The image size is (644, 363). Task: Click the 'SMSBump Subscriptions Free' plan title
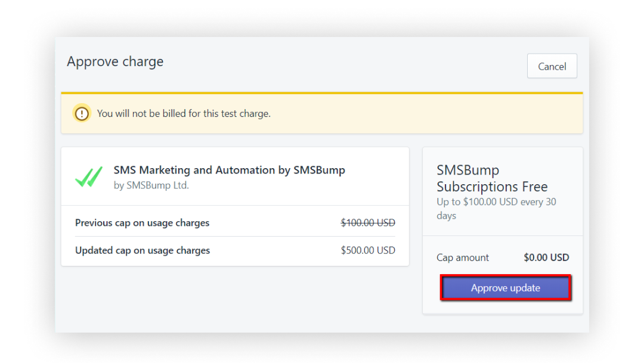point(492,178)
